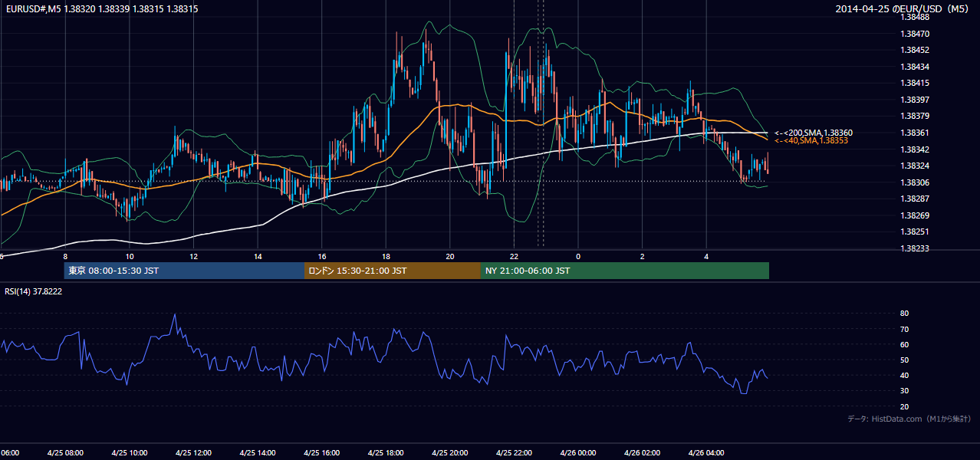This screenshot has width=980, height=460.
Task: Select the Tokyo 08:00-15:30 JST session bar
Action: (184, 271)
